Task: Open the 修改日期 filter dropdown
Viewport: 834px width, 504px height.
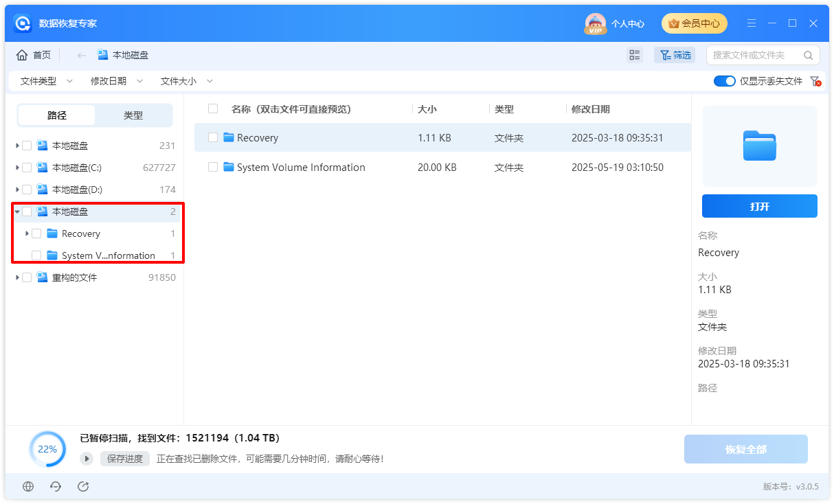Action: tap(116, 81)
